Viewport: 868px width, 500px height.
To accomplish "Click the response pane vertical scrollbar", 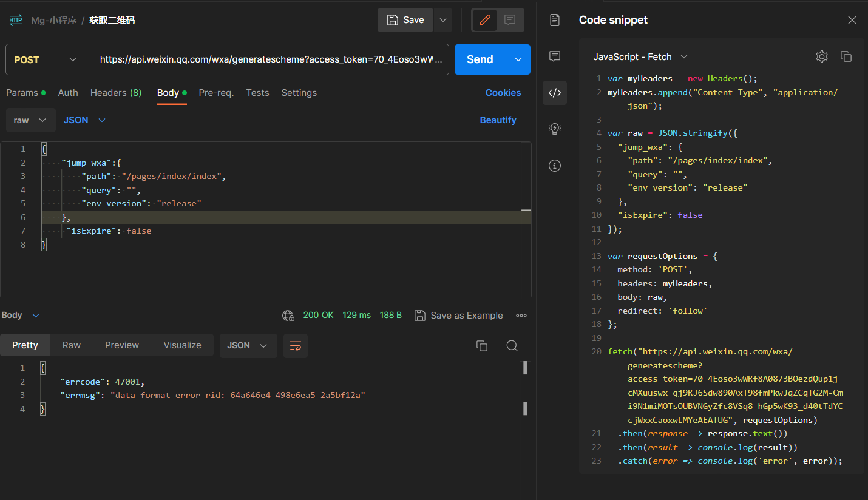I will coord(525,388).
